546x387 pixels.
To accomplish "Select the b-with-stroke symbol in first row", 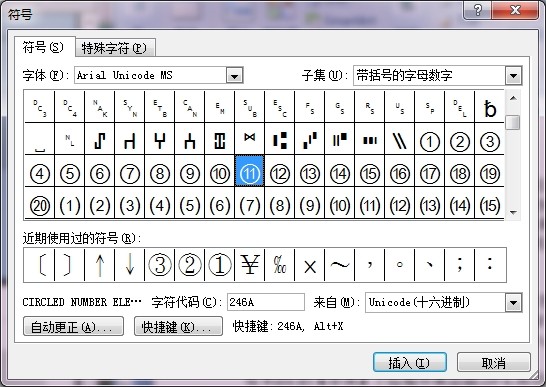I will click(x=490, y=109).
